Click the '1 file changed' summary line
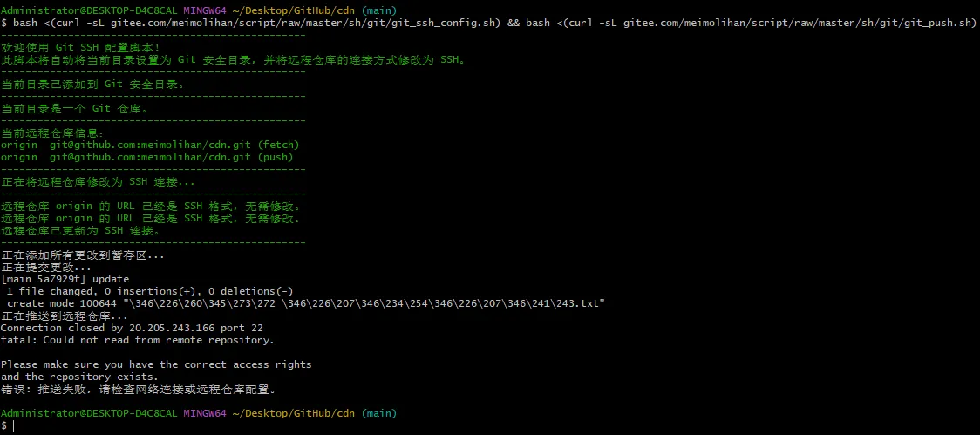 pos(149,291)
